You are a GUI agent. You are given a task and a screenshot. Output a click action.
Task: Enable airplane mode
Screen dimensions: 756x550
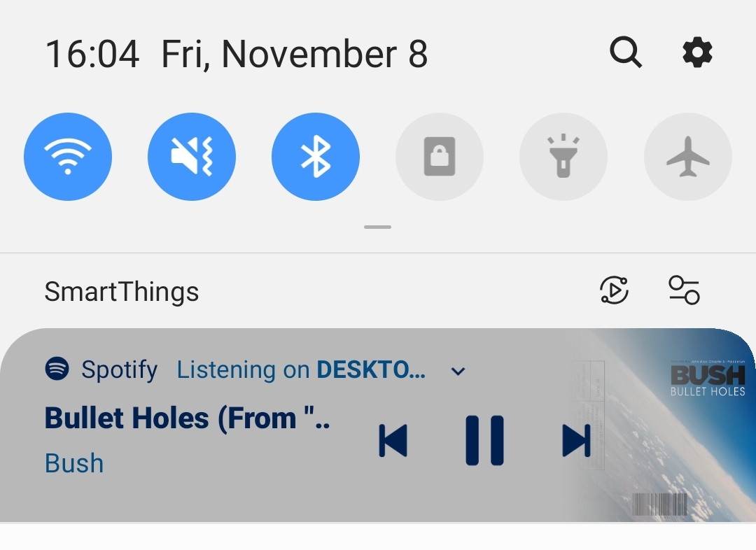click(x=688, y=157)
